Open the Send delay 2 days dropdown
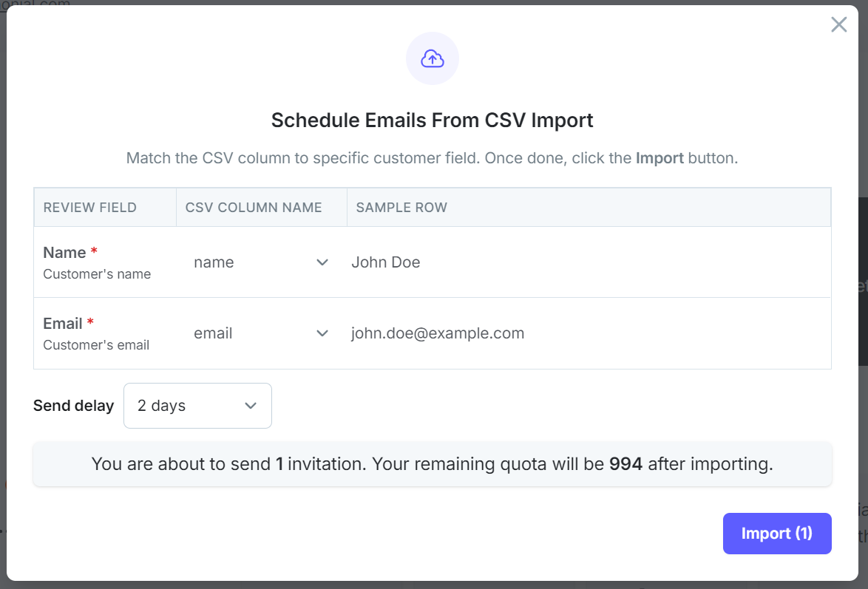The width and height of the screenshot is (868, 589). point(197,406)
